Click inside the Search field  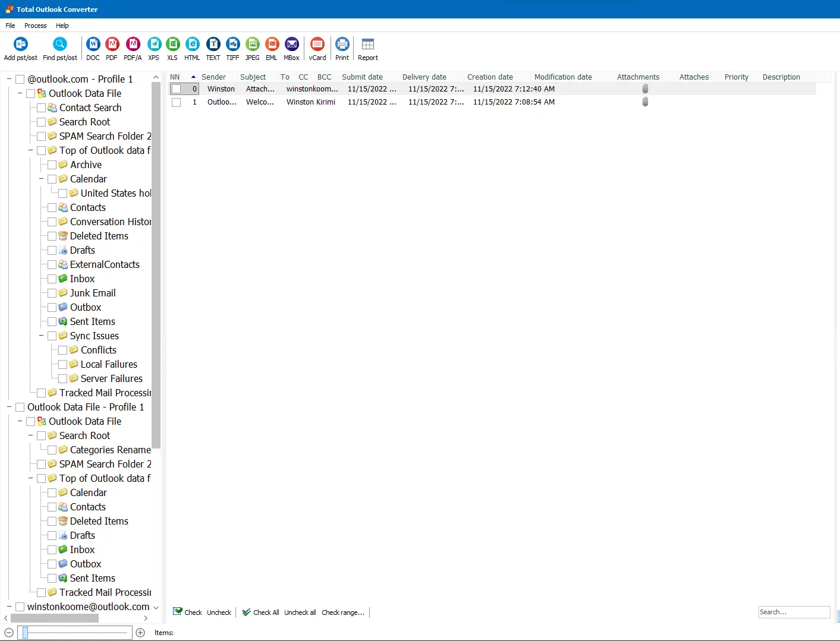pos(794,612)
